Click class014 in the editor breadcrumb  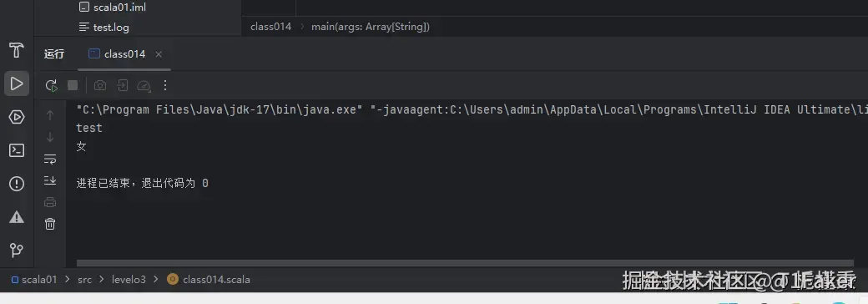(270, 27)
